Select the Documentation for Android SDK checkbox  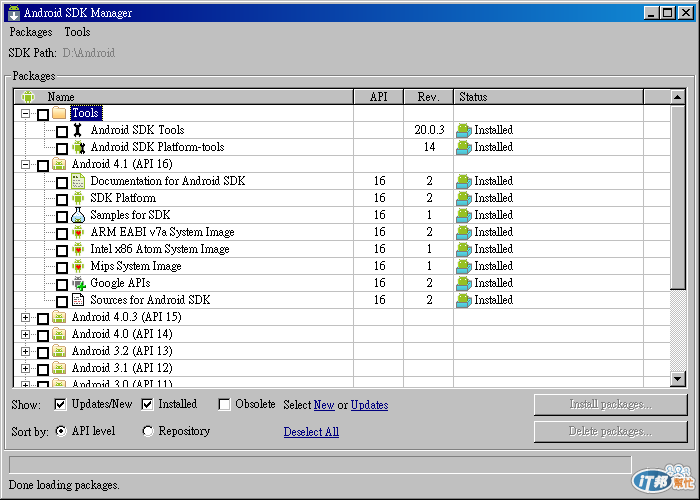click(62, 183)
